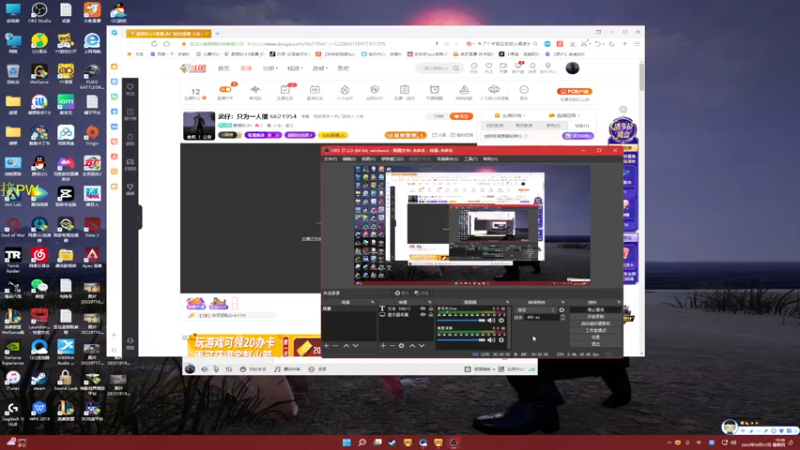Open the OBS File menu

[x=330, y=159]
